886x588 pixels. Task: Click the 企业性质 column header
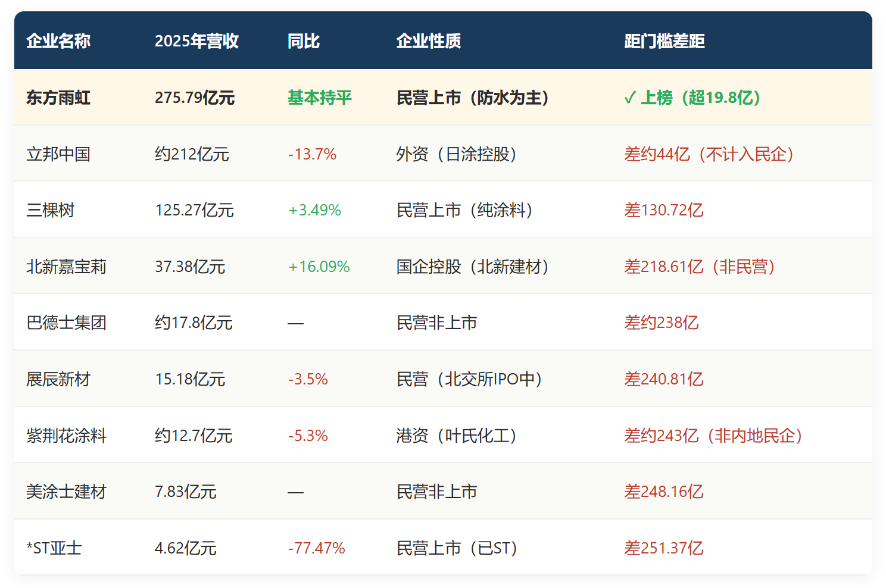(x=429, y=41)
